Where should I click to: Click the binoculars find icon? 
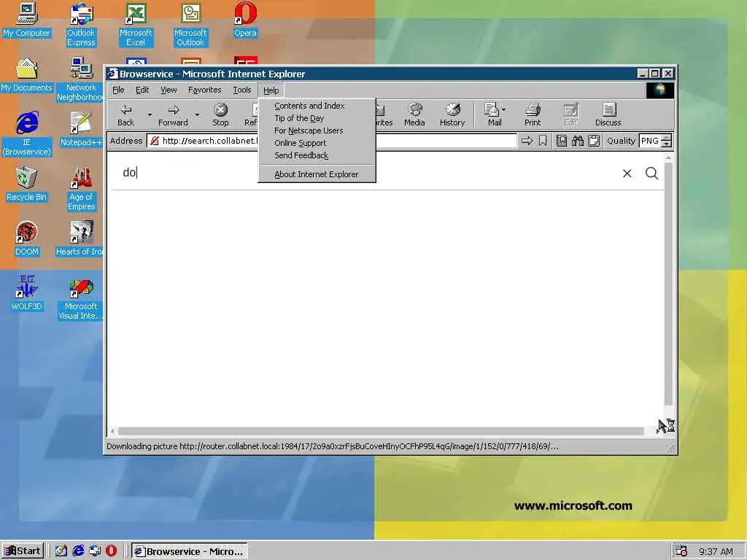coord(578,141)
